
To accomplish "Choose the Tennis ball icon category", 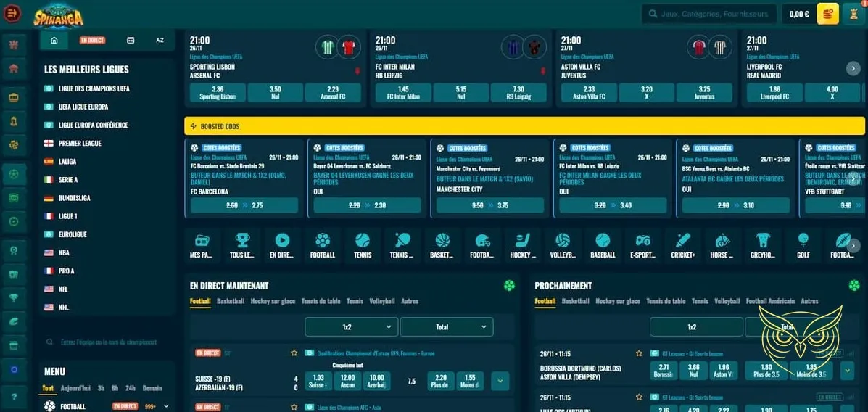I will (x=363, y=246).
